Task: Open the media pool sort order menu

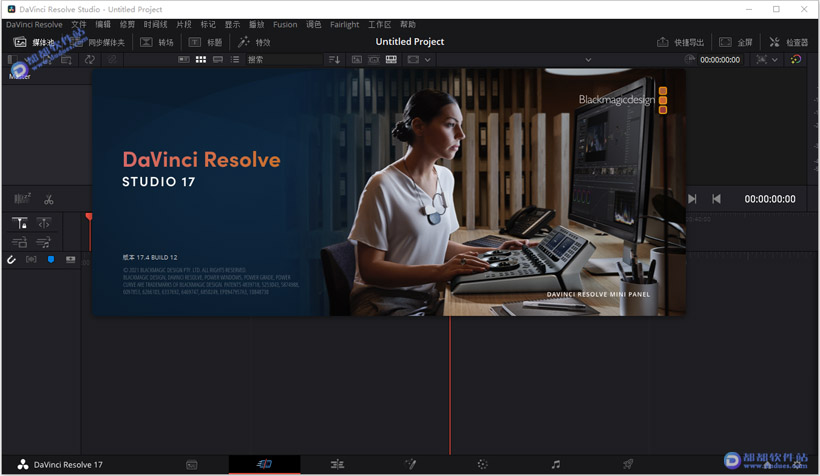Action: [x=334, y=60]
